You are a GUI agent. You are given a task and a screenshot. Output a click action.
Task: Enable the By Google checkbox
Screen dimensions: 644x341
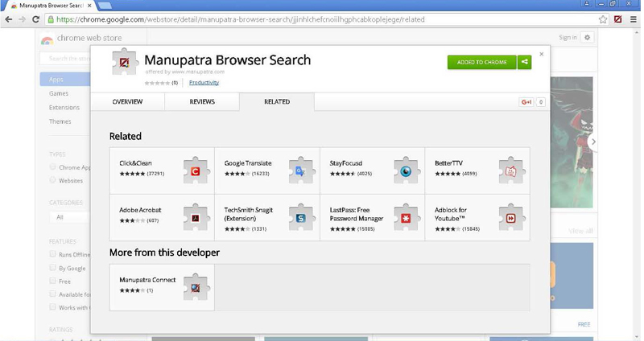pyautogui.click(x=52, y=268)
